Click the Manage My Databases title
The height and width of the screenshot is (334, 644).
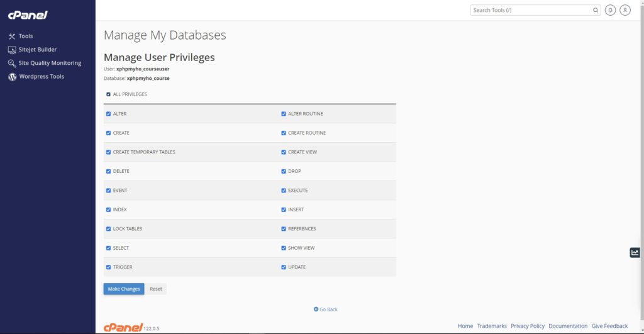165,35
